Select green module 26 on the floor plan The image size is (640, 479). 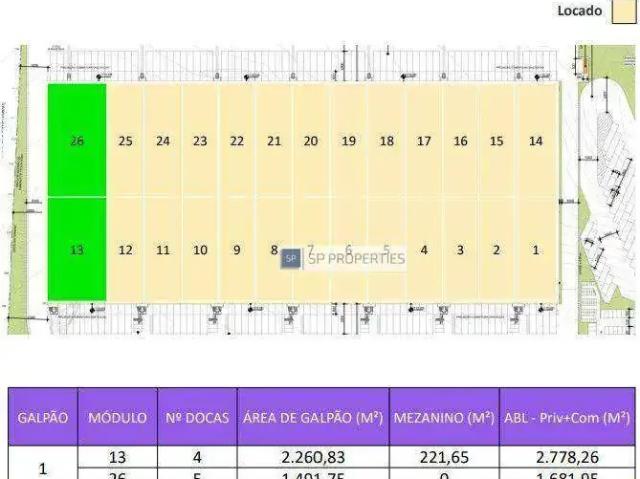click(77, 140)
